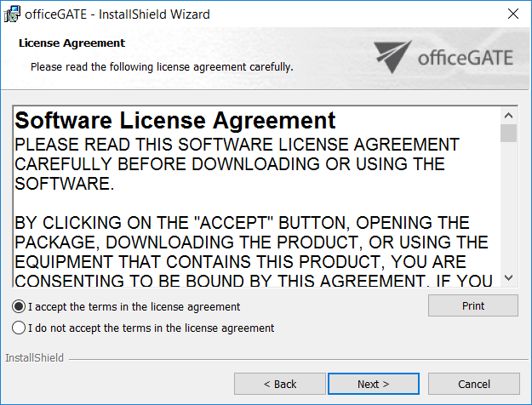Screen dimensions: 532x405
Task: Click the scroll down arrow of license text
Action: 509,278
